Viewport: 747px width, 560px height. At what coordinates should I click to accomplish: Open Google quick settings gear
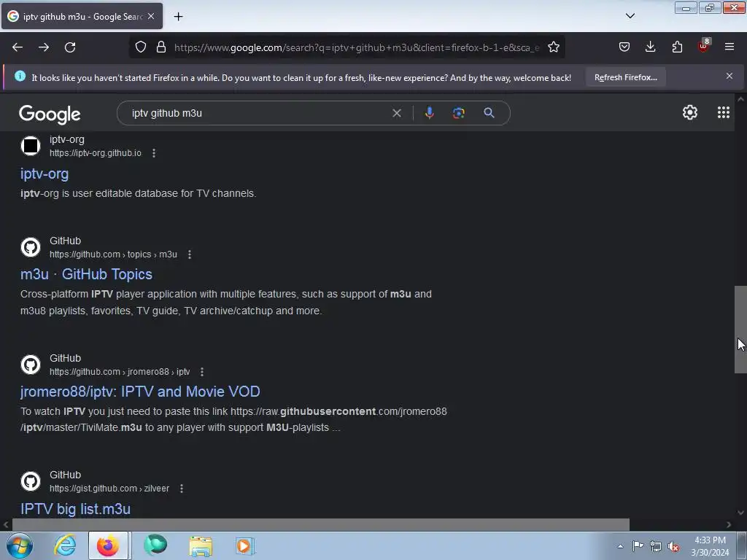pyautogui.click(x=690, y=112)
